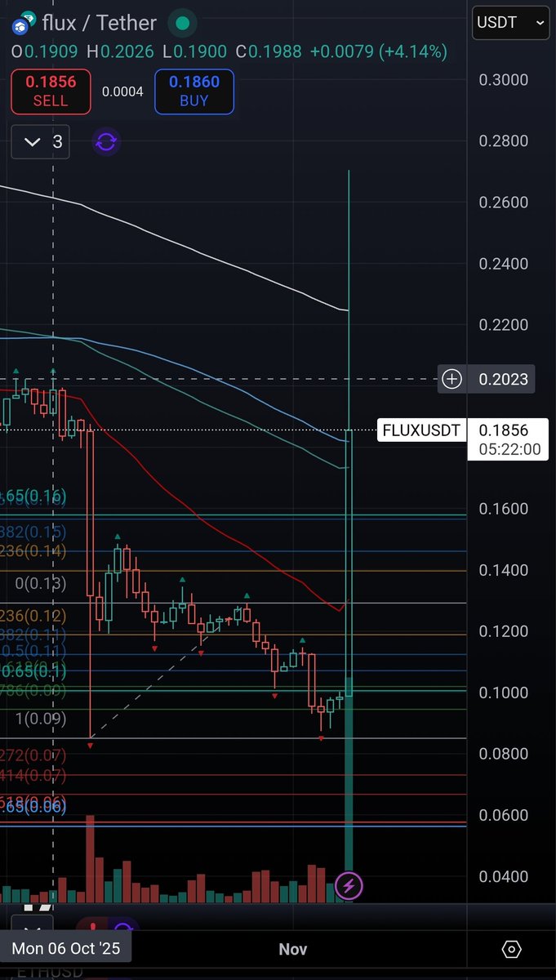Click the 1(0.09) Fibonacci level label
This screenshot has height=980, width=556.
point(40,719)
